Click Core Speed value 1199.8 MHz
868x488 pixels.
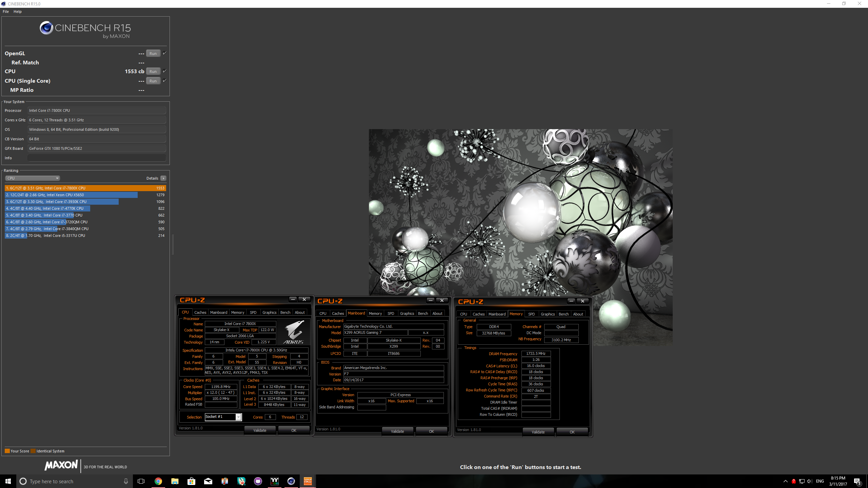[221, 387]
